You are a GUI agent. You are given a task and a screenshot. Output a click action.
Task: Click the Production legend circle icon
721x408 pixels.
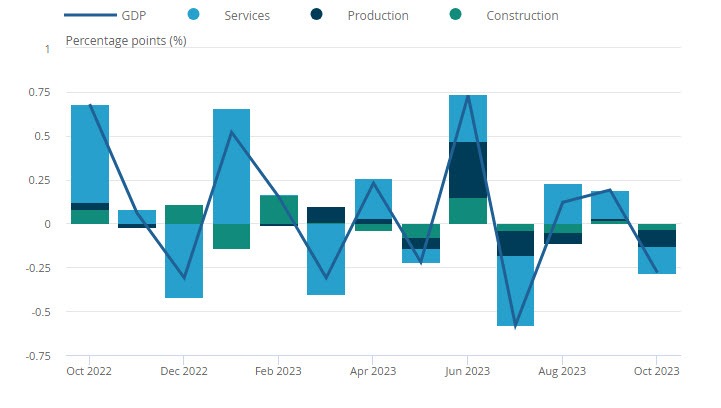pyautogui.click(x=316, y=14)
